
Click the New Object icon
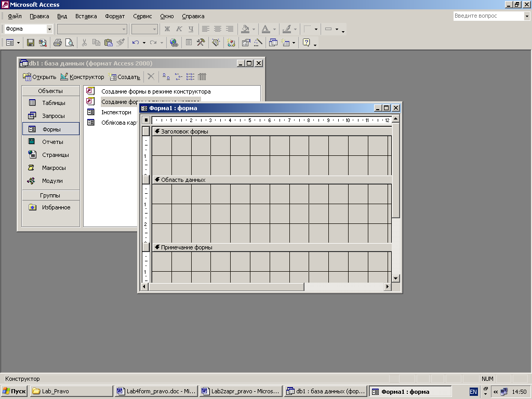point(286,43)
